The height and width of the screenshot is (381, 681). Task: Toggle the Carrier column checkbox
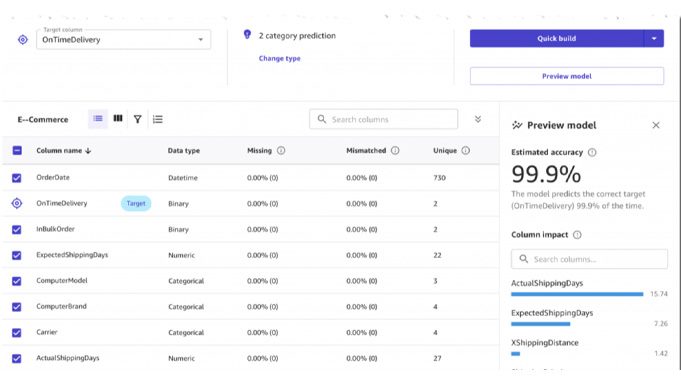point(17,332)
